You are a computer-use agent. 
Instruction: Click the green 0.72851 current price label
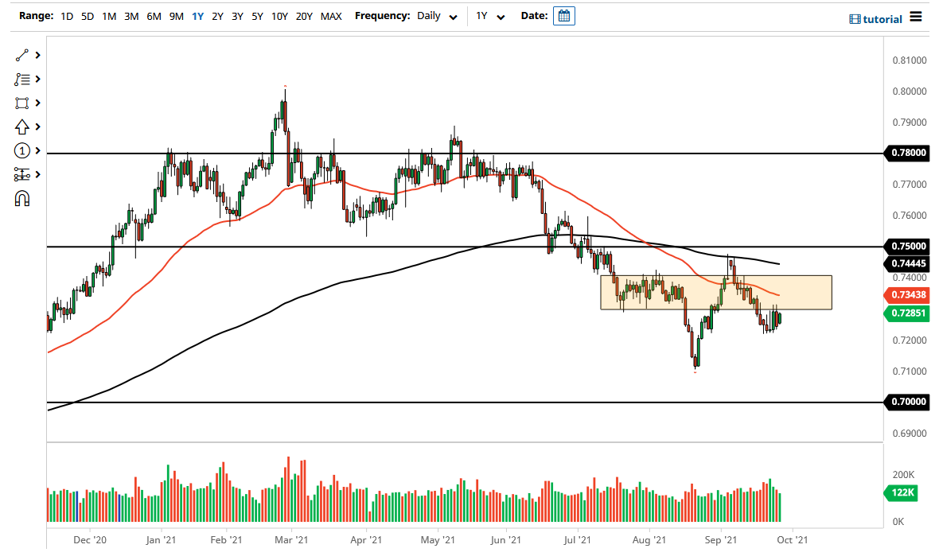point(907,313)
